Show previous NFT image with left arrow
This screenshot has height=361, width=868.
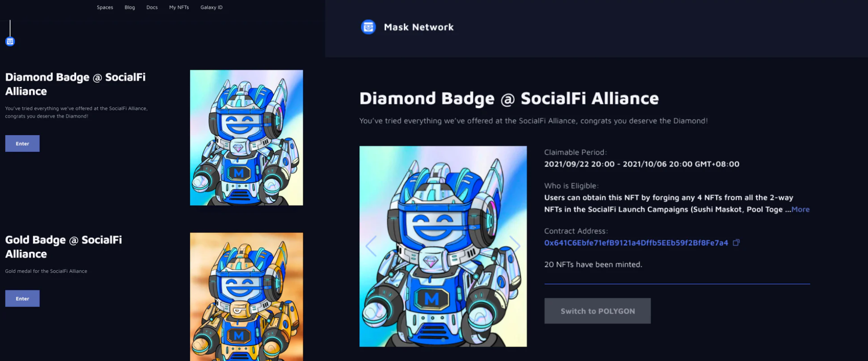pos(371,246)
